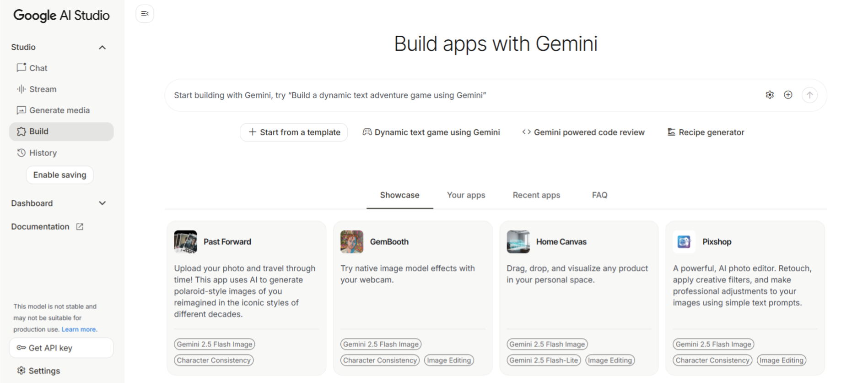This screenshot has height=383, width=868.
Task: Choose the Recipe generator suggestion
Action: coord(706,132)
